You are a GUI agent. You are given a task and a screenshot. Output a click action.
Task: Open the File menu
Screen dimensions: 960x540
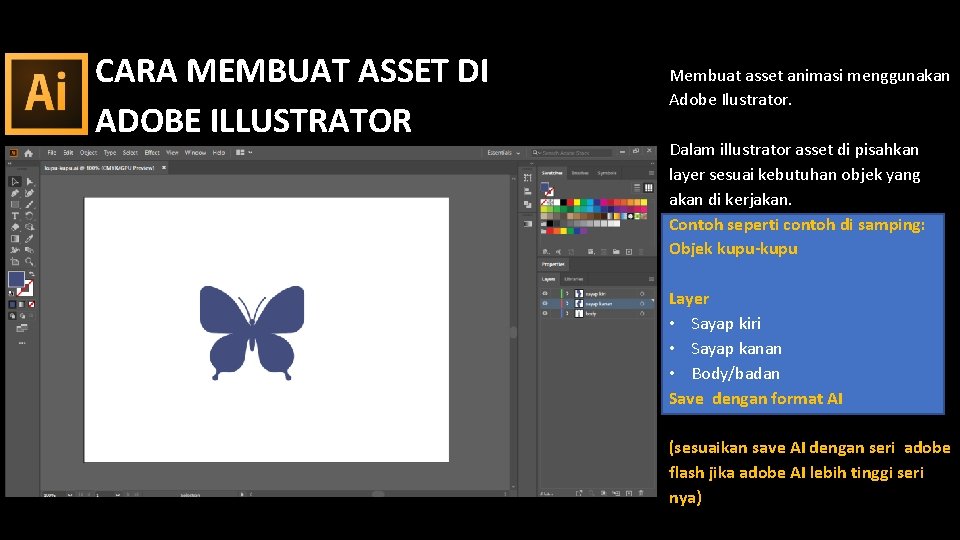click(x=51, y=153)
